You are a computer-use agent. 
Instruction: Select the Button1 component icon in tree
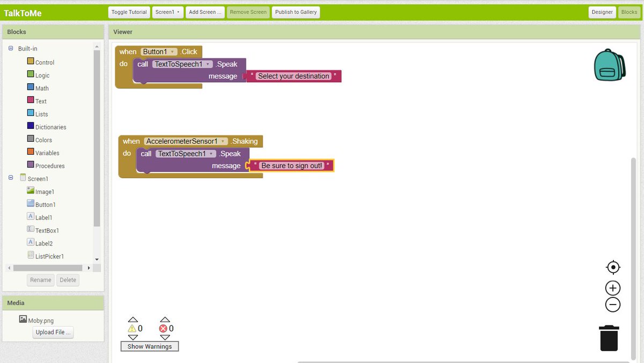click(31, 204)
